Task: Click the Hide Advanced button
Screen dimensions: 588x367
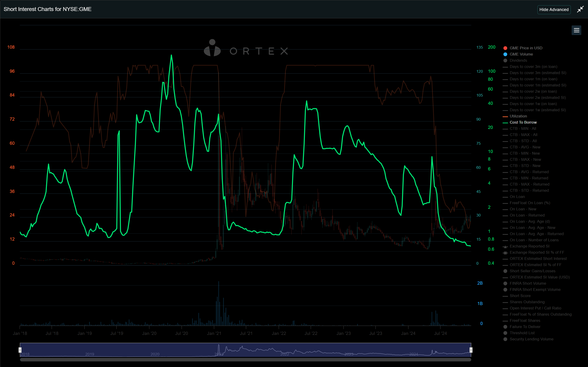Action: (554, 9)
